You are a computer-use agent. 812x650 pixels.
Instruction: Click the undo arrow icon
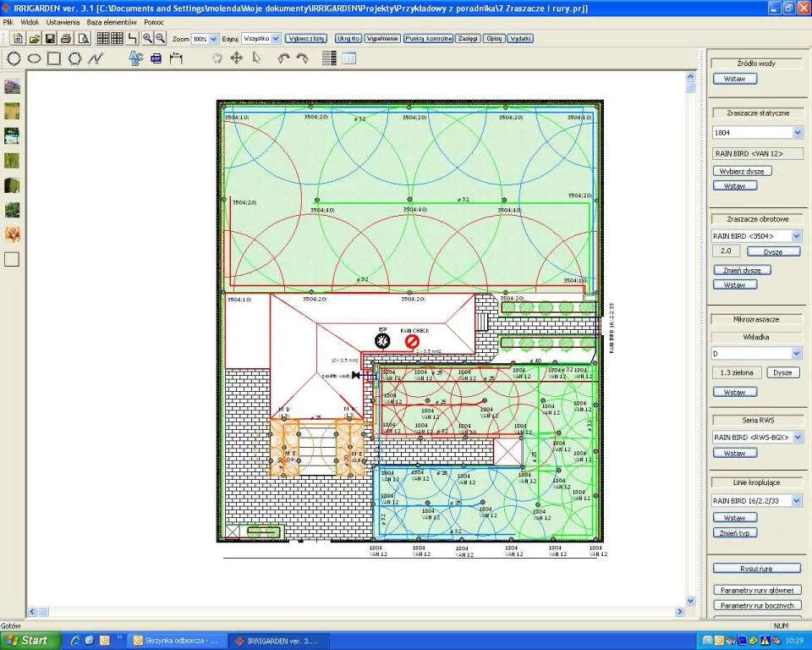(x=283, y=58)
